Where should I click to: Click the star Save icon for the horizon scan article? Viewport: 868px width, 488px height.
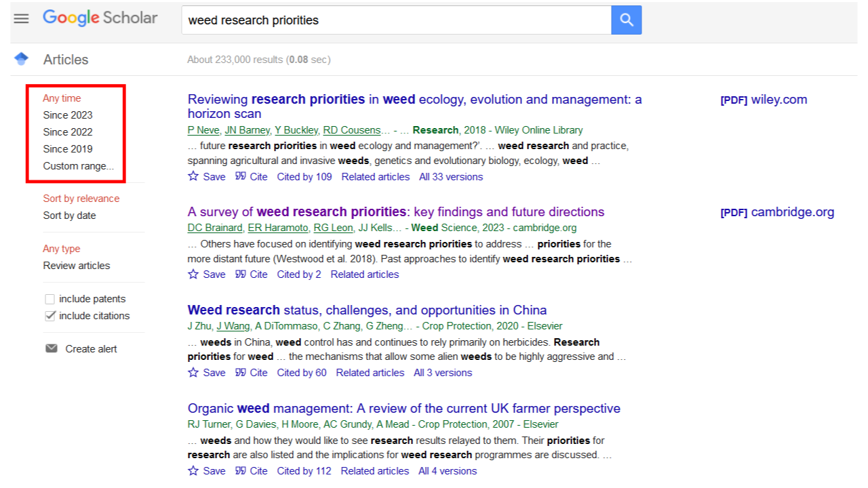(x=194, y=176)
